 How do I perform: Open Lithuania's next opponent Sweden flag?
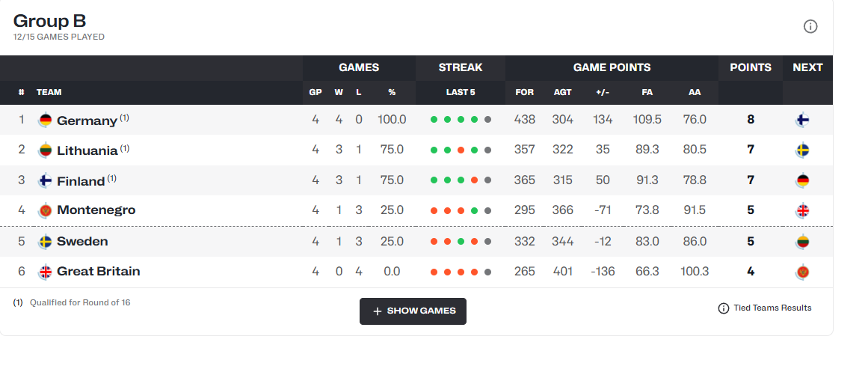[802, 150]
